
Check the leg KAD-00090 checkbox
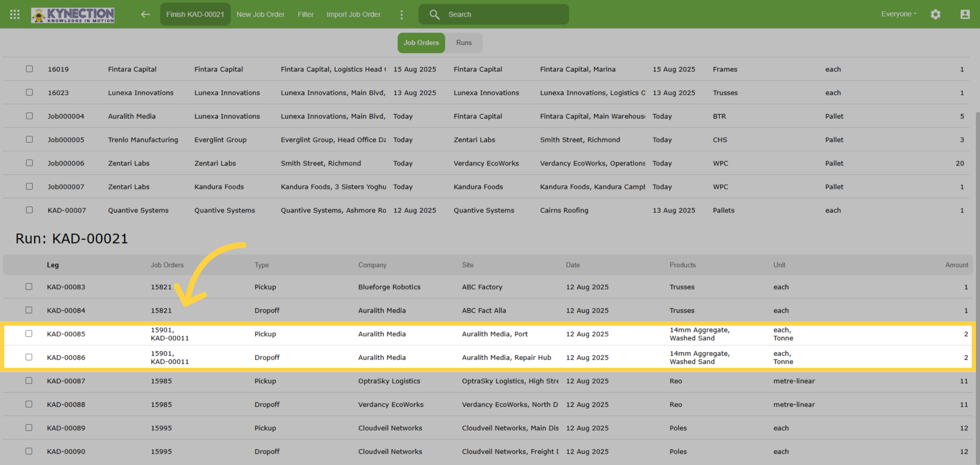[29, 451]
